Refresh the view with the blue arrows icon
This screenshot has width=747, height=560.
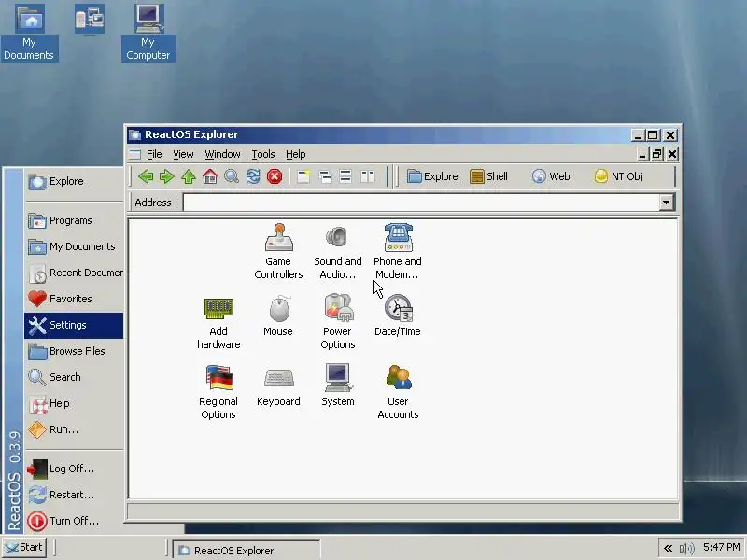pyautogui.click(x=253, y=176)
